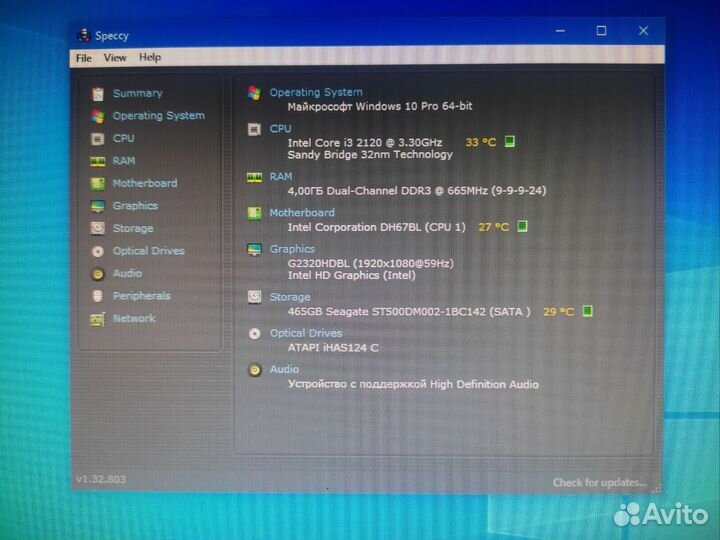The image size is (720, 540).
Task: Click the Optical Drives disc icon in sidebar
Action: pos(98,251)
